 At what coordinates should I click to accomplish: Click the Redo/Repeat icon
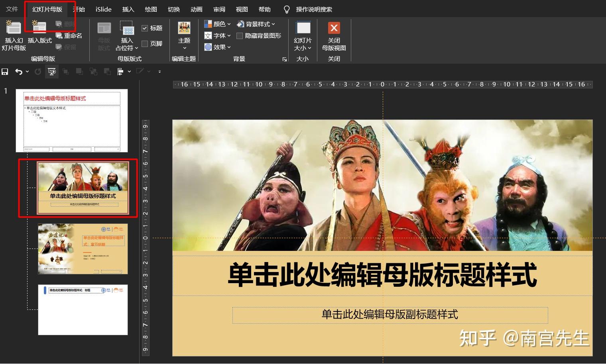click(38, 72)
